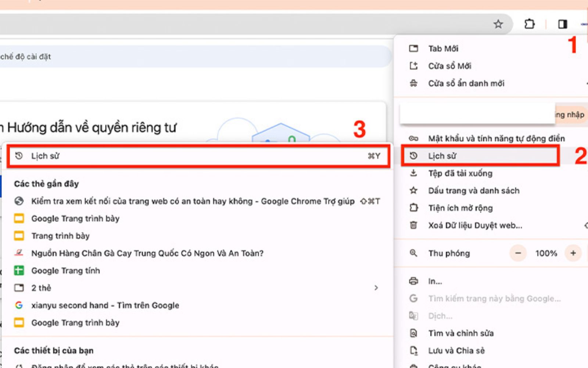Click the Các thiết bị của bạn heading
Image resolution: width=588 pixels, height=368 pixels.
point(54,350)
